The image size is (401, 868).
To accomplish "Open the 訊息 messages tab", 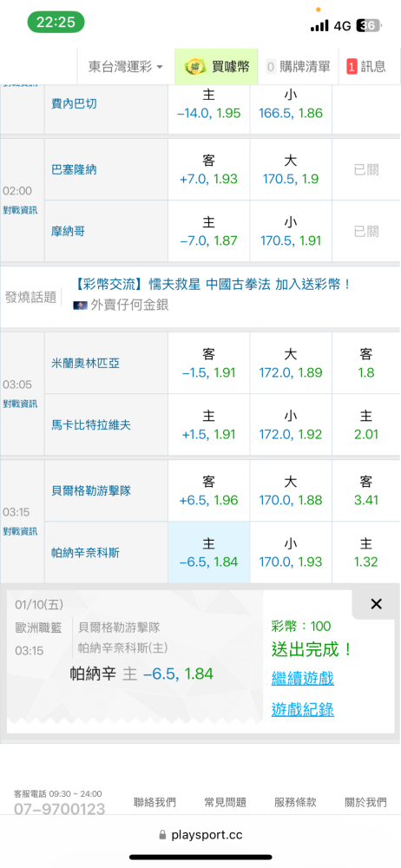I will (x=366, y=67).
